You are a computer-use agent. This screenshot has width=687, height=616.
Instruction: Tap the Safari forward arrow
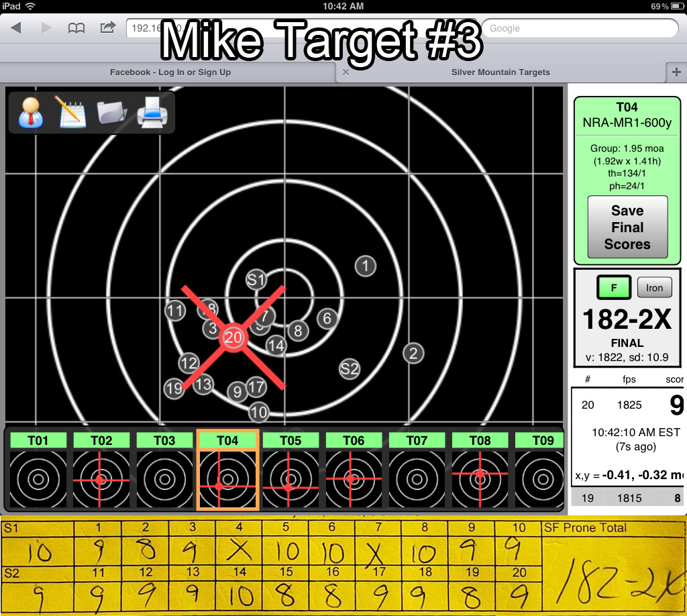46,28
